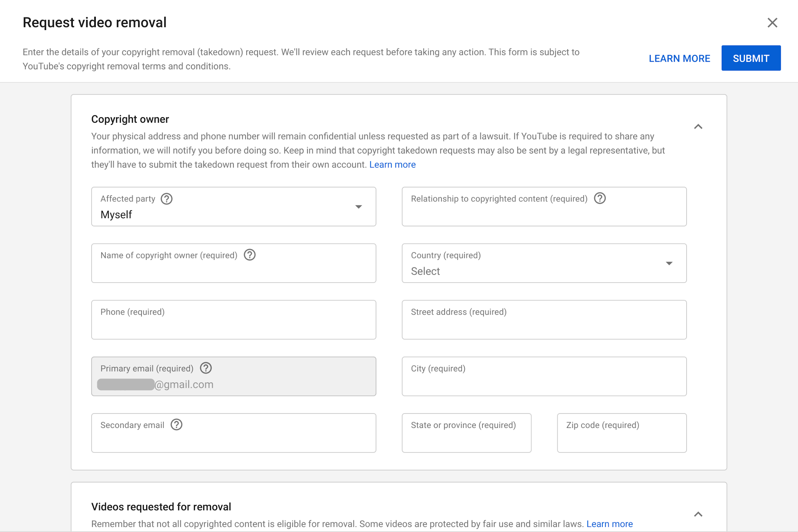The height and width of the screenshot is (532, 798).
Task: Open help for Name of copyright owner
Action: point(250,255)
